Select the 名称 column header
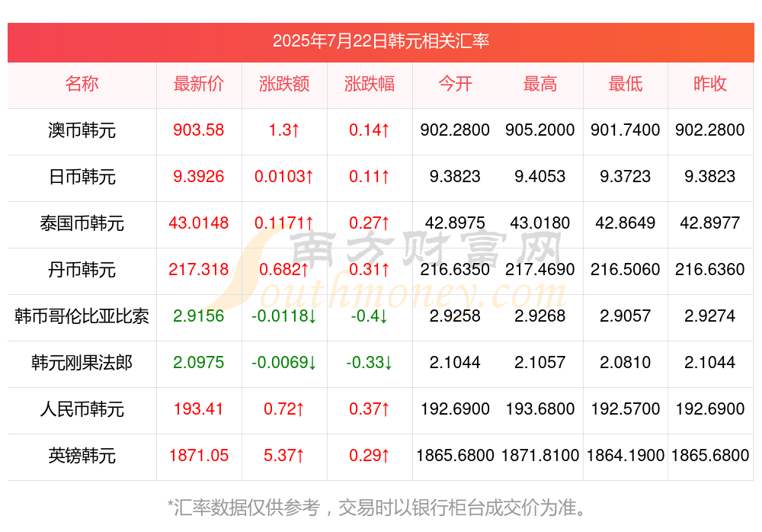Screen dimensions: 762x532 point(82,84)
